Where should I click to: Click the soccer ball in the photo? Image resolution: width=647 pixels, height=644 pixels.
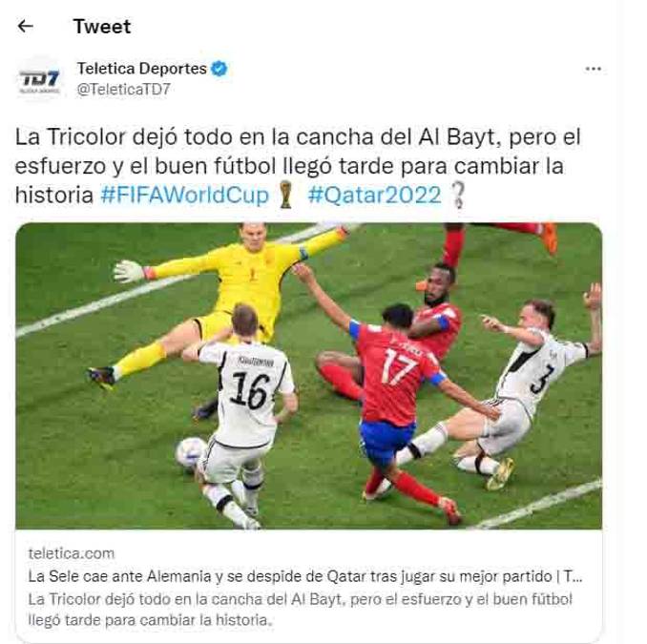click(191, 452)
